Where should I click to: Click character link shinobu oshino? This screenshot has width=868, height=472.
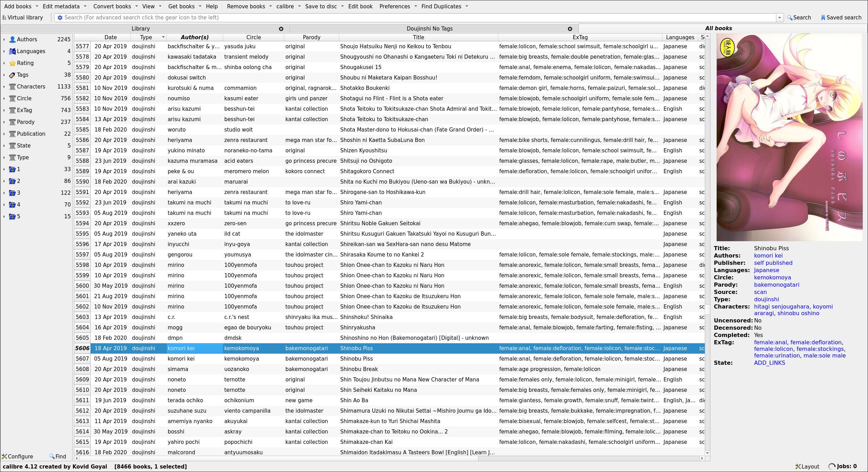[798, 313]
